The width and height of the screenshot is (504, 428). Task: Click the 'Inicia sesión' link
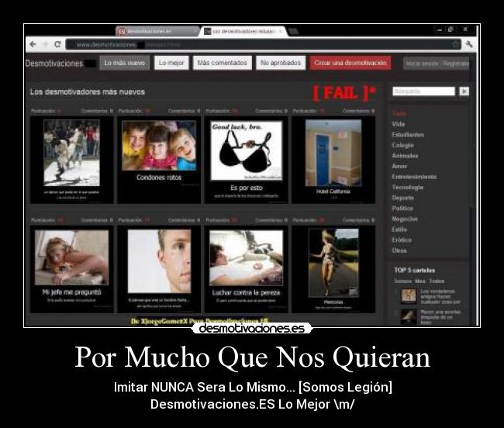pyautogui.click(x=422, y=64)
